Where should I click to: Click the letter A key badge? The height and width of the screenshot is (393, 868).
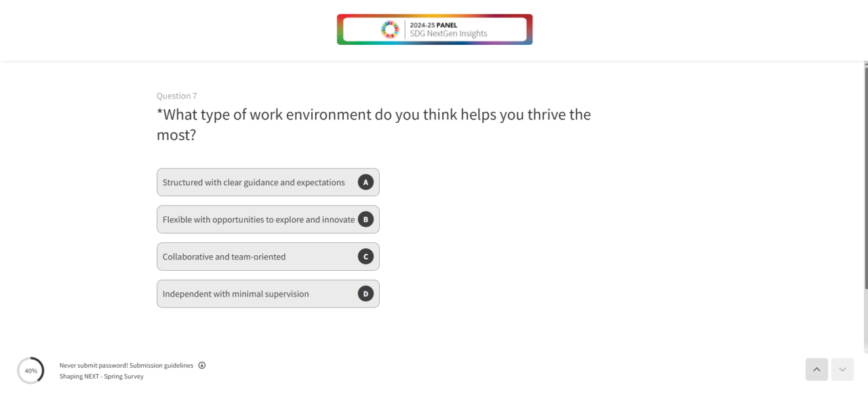tap(366, 182)
